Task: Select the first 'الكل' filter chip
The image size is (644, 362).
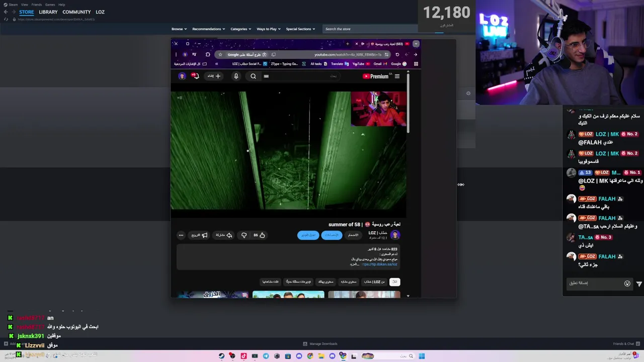Action: coord(395,282)
